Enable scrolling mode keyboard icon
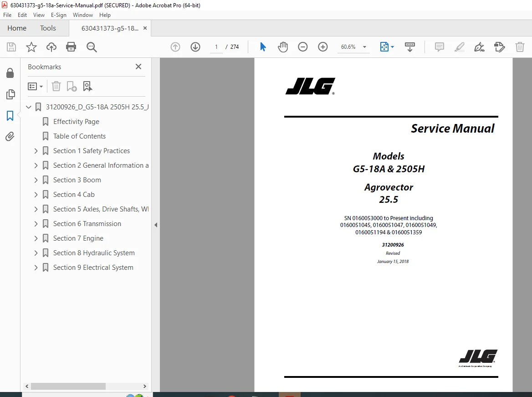Viewport: 532px width, 397px height. 410,47
